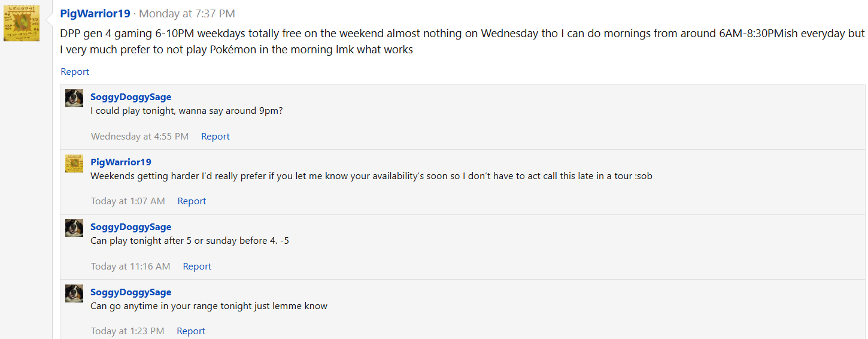
Task: Open SoggyDoggySage name above 'Can go anytime' comment
Action: [130, 292]
